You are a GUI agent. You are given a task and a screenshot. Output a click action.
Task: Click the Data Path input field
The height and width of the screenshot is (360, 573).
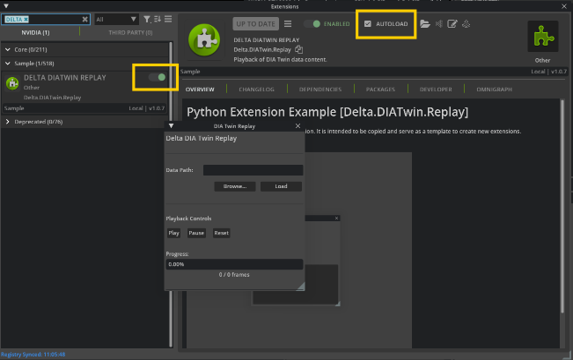[253, 170]
